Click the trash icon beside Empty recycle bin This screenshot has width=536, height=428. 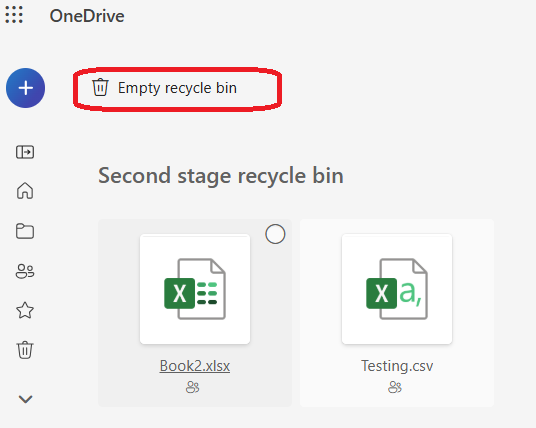pyautogui.click(x=100, y=87)
